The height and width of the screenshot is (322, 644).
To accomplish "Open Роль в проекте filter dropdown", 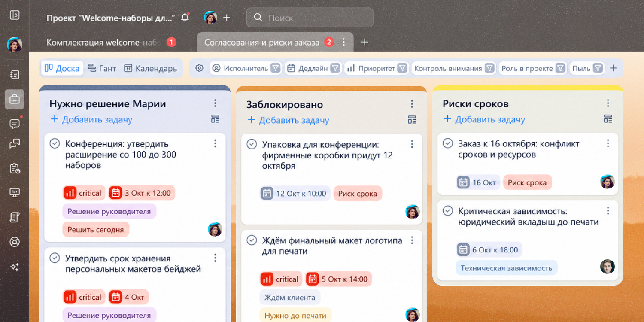I will click(560, 68).
